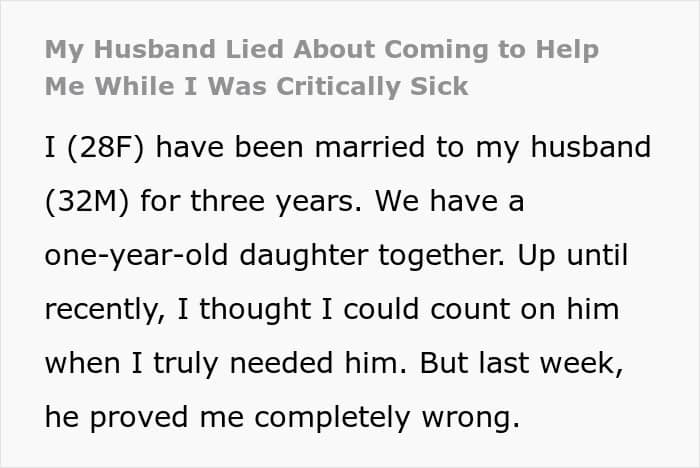Click the word "Critically" in the title
The width and height of the screenshot is (700, 468).
click(338, 86)
